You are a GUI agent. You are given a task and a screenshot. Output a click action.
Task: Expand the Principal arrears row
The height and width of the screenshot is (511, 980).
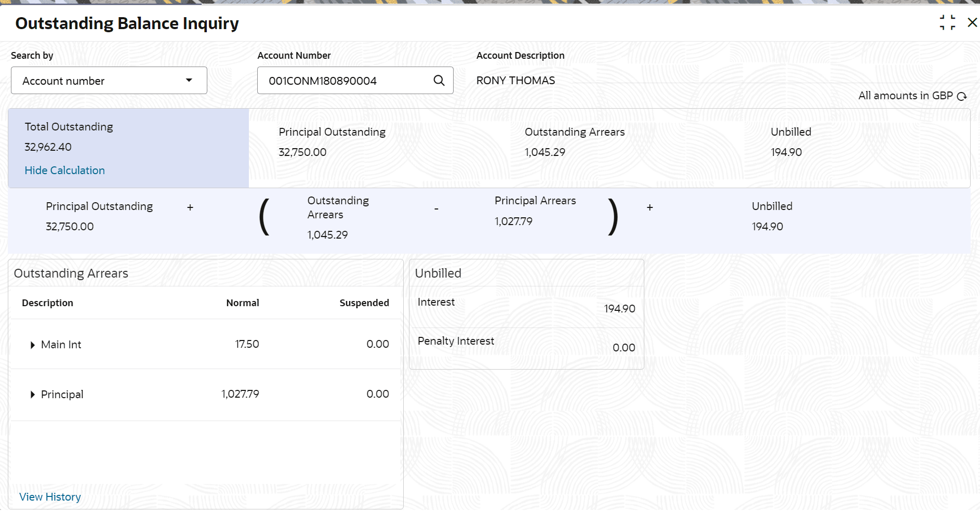pos(33,395)
